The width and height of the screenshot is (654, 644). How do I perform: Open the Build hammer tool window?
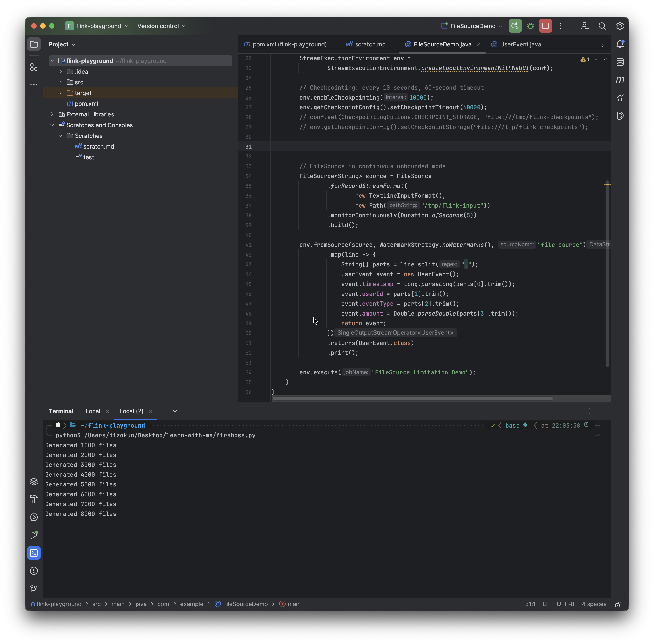tap(34, 499)
